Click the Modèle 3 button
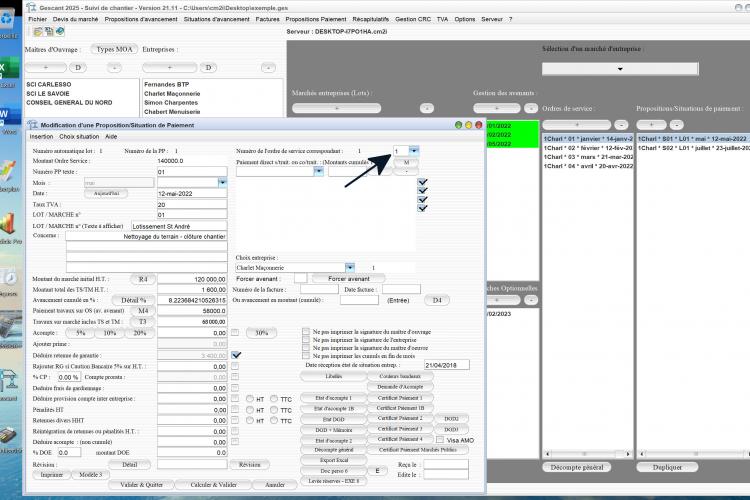The image size is (750, 500). [90, 475]
